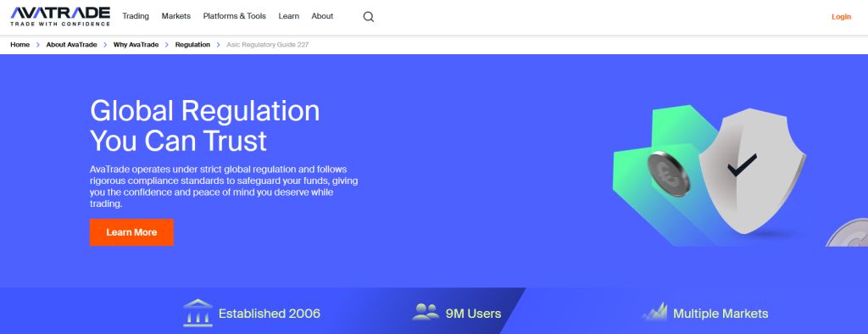Click the Global Regulation You Can Trust heading
Screen dimensions: 868x334
click(205, 125)
